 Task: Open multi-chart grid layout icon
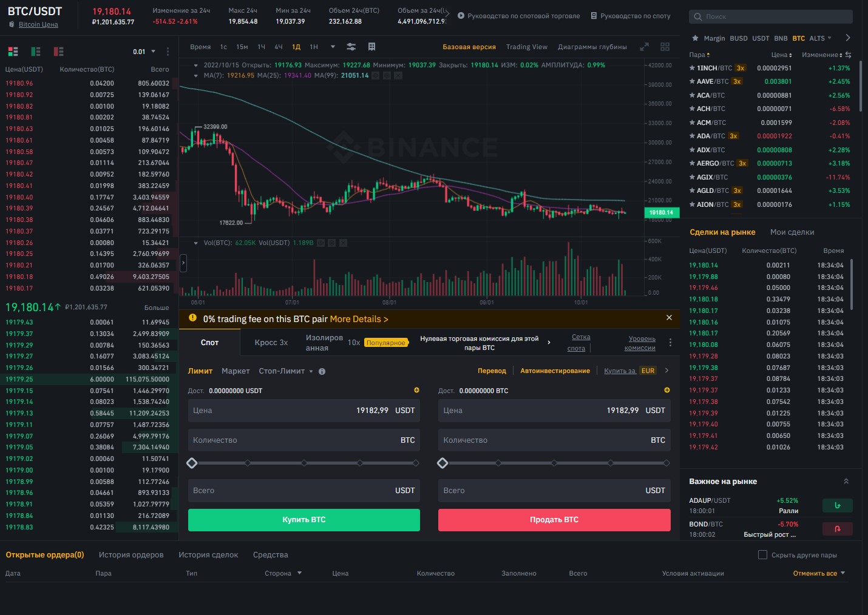665,47
